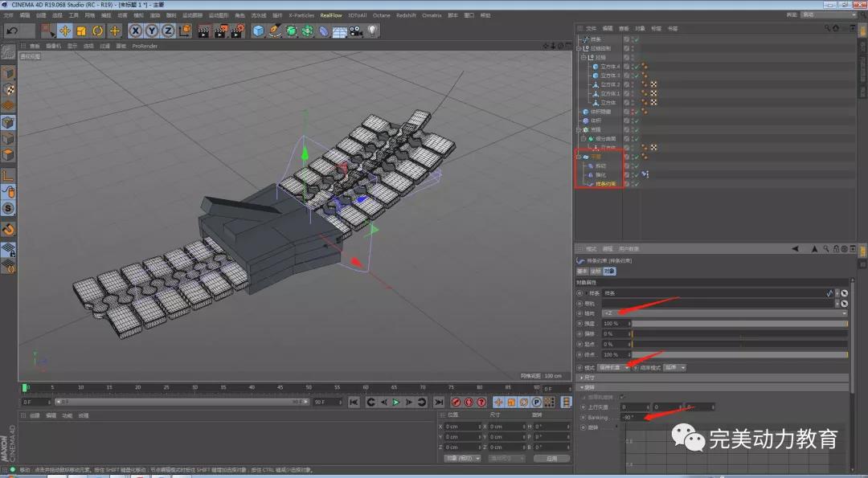Select the Rotate tool in toolbar
Image resolution: width=868 pixels, height=478 pixels.
(98, 31)
